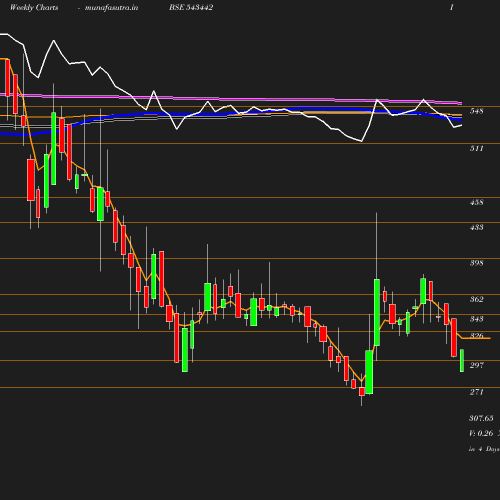Viewport: 500px width, 500px height.
Task: Click the 'V: 0.26' volume value
Action: tap(481, 433)
